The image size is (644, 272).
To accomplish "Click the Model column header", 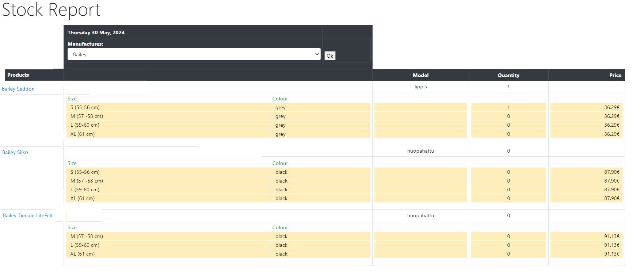I will 420,75.
